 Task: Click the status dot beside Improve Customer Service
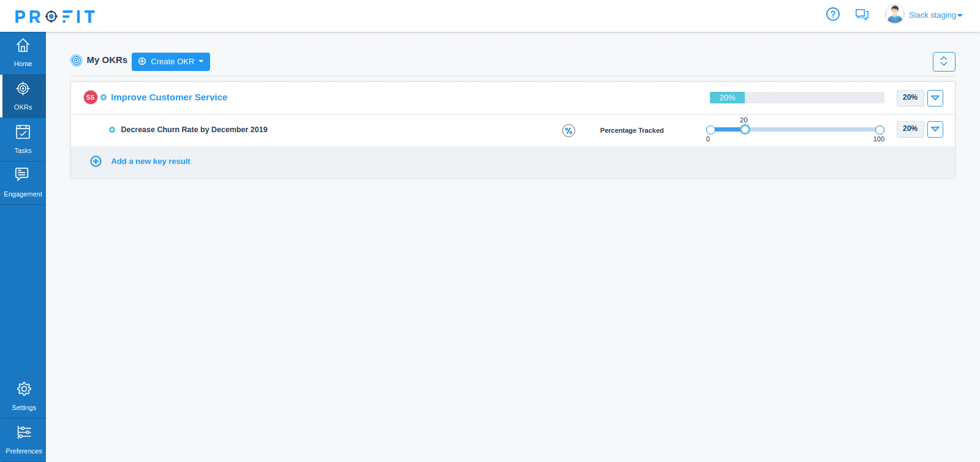[104, 97]
